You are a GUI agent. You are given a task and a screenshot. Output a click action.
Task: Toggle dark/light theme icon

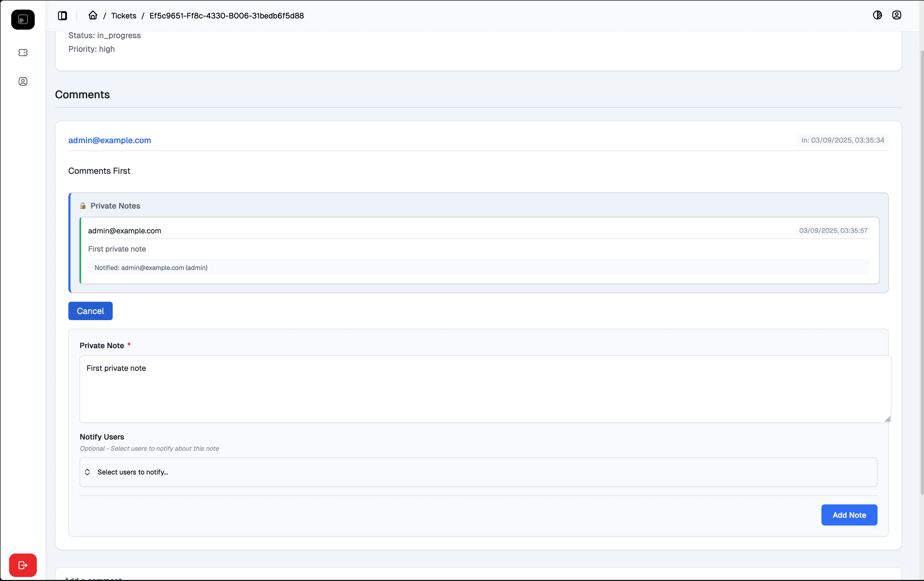click(x=877, y=15)
